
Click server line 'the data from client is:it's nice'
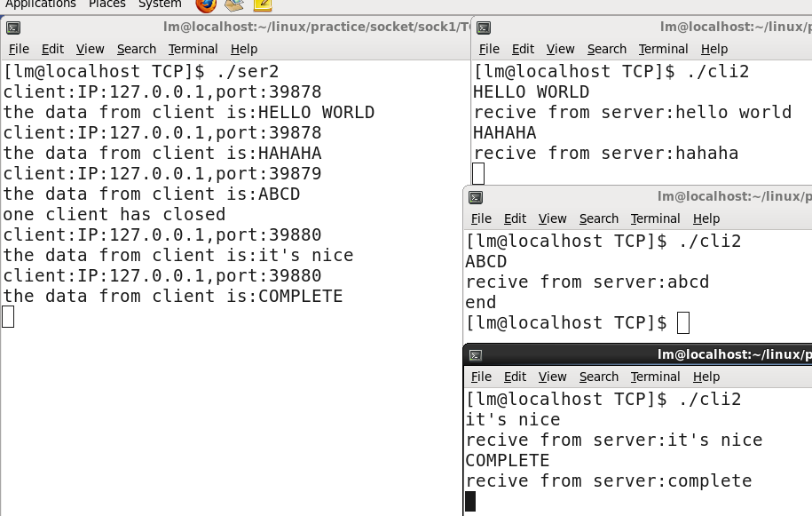click(x=178, y=256)
